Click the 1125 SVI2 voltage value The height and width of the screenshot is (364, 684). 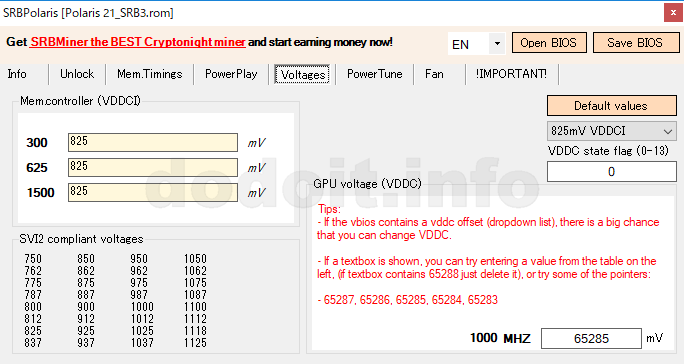coord(195,343)
